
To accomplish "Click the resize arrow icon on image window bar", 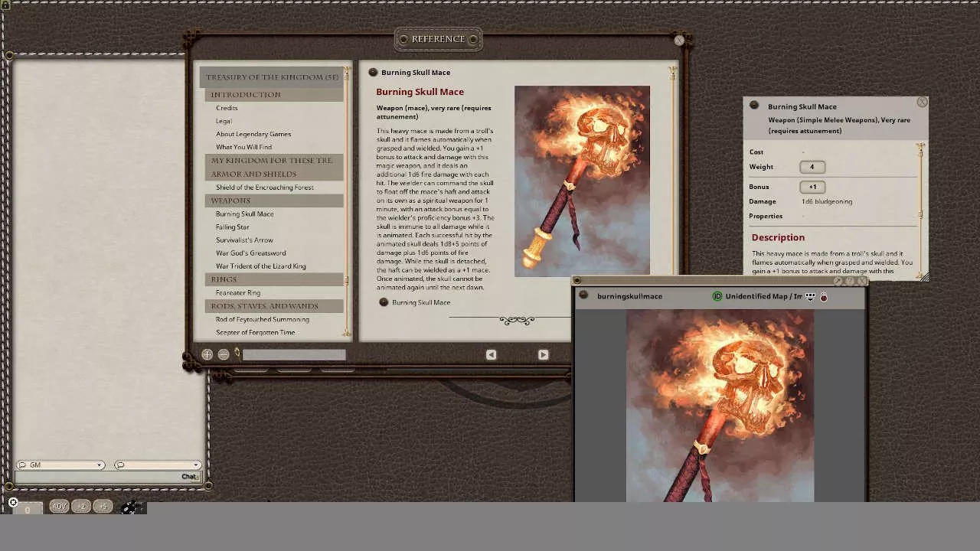I will 838,281.
